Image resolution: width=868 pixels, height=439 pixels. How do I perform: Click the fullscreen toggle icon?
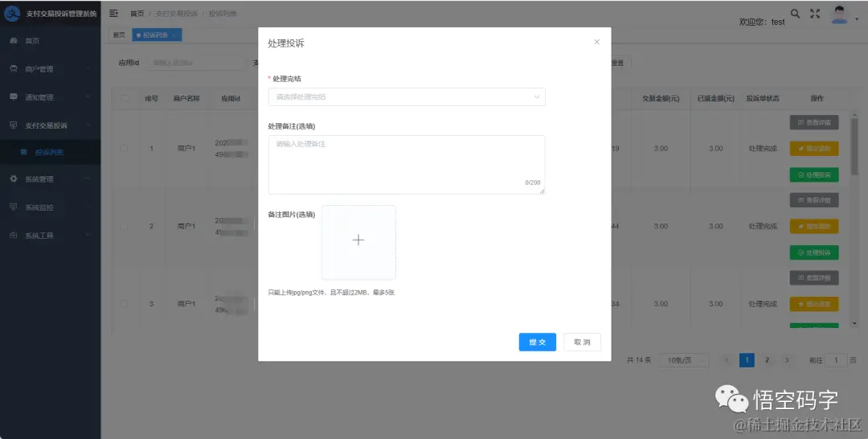(815, 14)
